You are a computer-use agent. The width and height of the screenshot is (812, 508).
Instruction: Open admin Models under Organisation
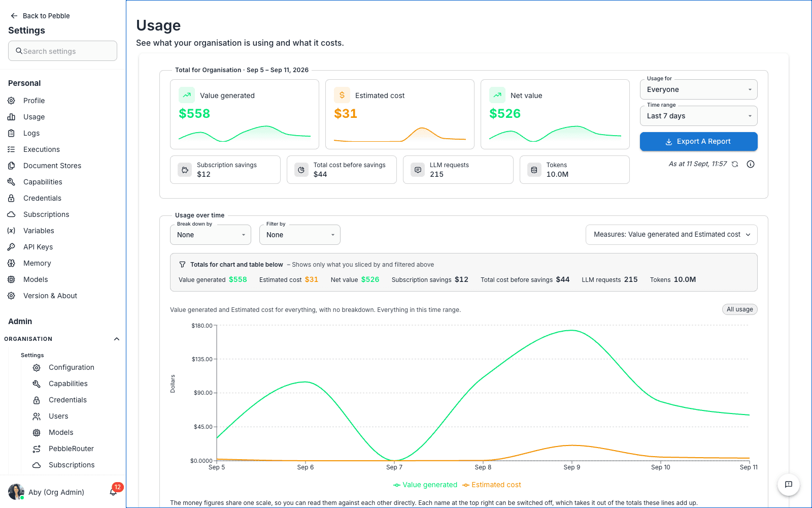pos(61,433)
